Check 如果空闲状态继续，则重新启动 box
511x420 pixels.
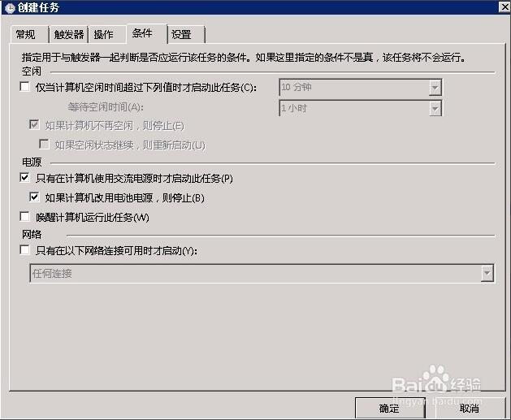coord(44,145)
